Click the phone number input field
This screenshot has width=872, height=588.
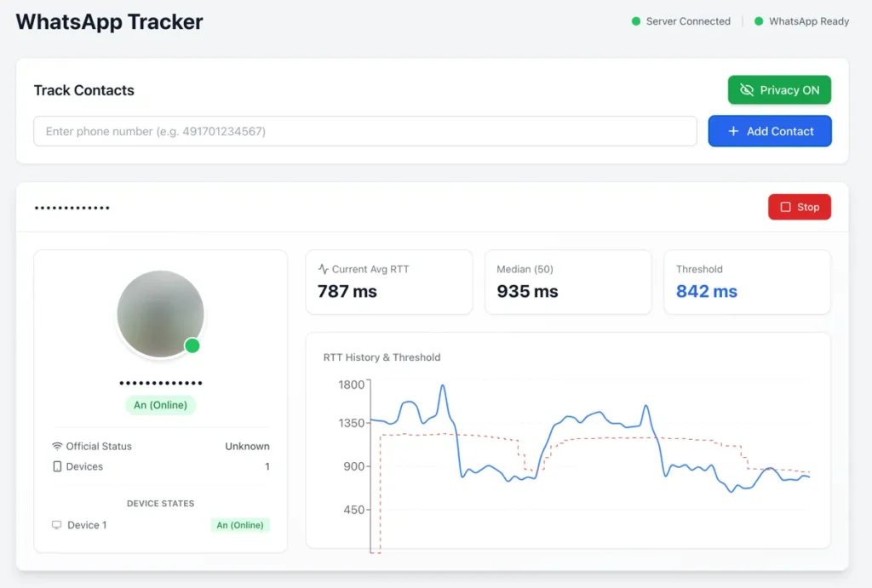pos(364,131)
